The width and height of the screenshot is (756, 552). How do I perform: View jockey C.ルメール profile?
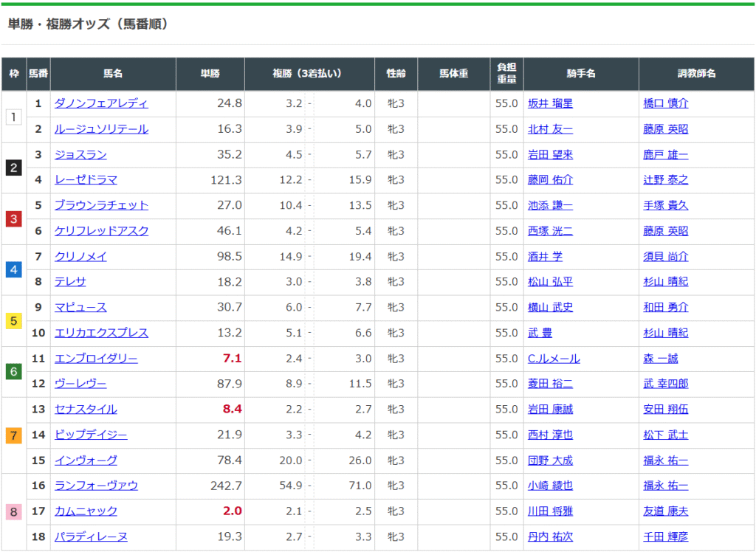pos(554,359)
